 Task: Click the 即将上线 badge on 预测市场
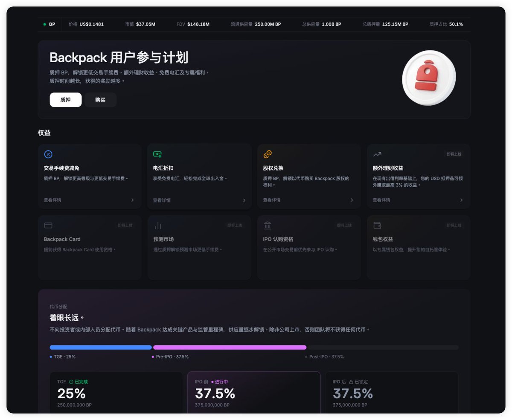click(235, 225)
